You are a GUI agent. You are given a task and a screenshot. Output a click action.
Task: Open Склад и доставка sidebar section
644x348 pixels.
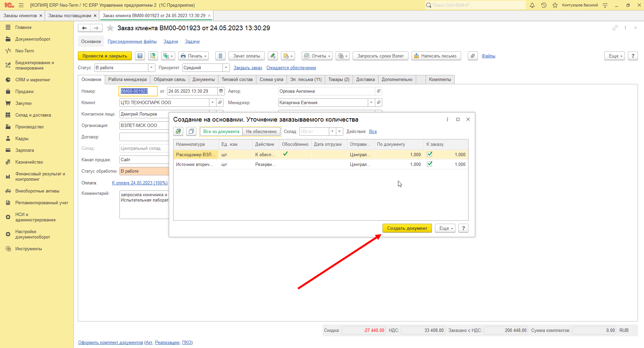click(33, 115)
